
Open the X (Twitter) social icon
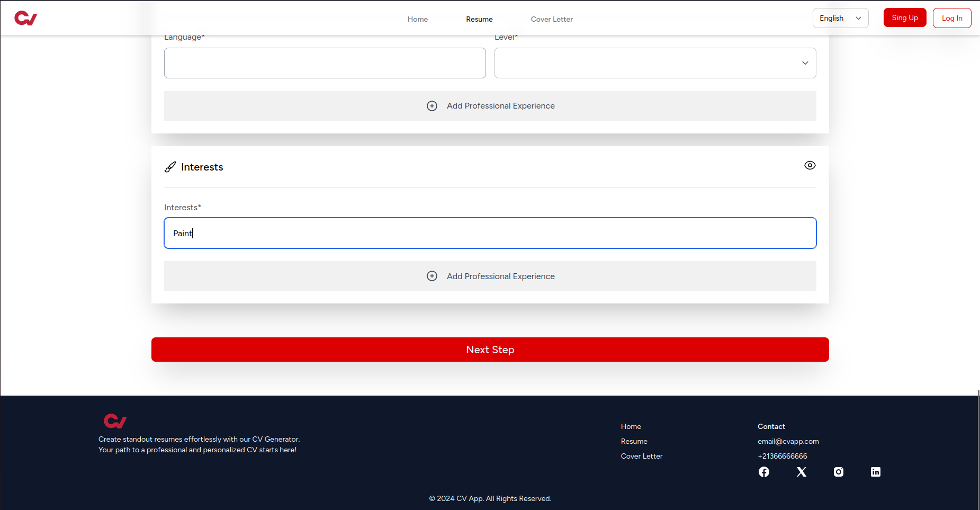pos(801,472)
